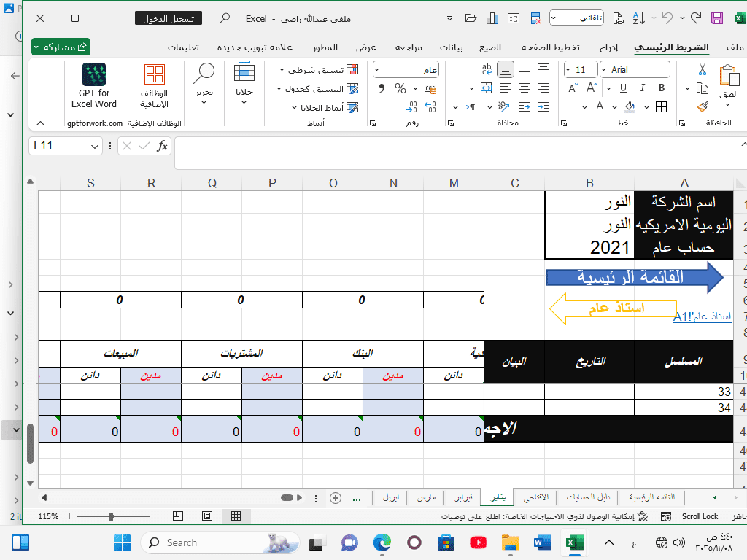Viewport: 747px width, 560px height.
Task: Click the Borders grid icon
Action: pyautogui.click(x=661, y=107)
